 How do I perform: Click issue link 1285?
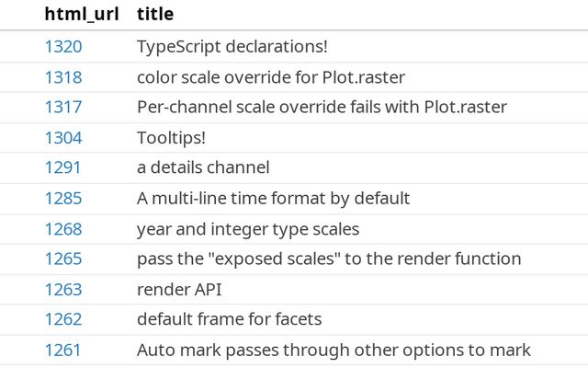(62, 198)
